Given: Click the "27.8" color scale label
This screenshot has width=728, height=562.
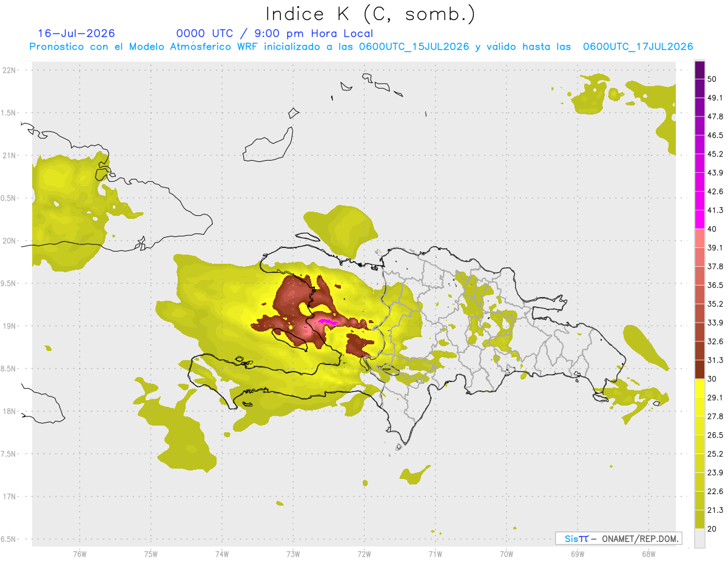Looking at the screenshot, I should pos(715,416).
